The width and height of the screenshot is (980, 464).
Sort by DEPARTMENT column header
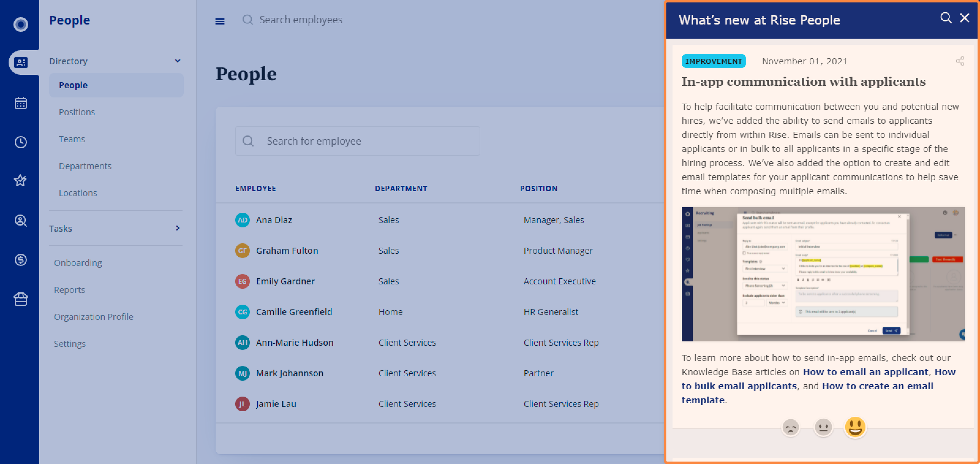pos(401,189)
